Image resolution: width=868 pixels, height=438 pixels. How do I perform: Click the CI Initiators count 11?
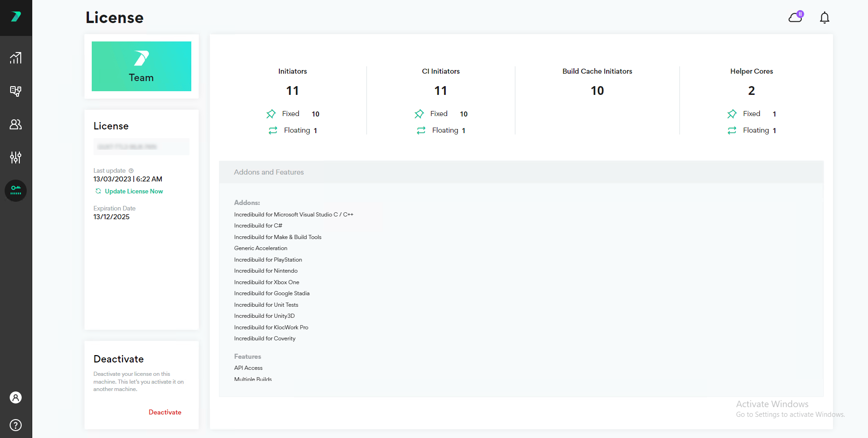point(441,91)
